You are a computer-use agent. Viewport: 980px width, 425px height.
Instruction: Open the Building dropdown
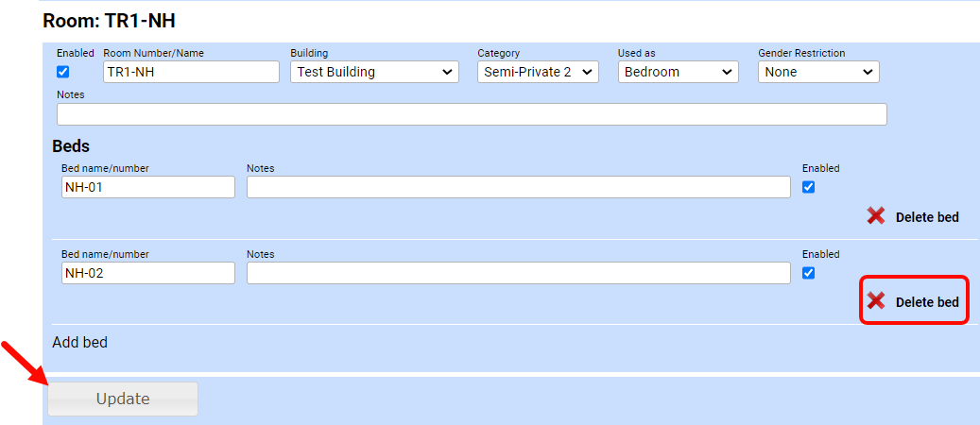pos(374,72)
